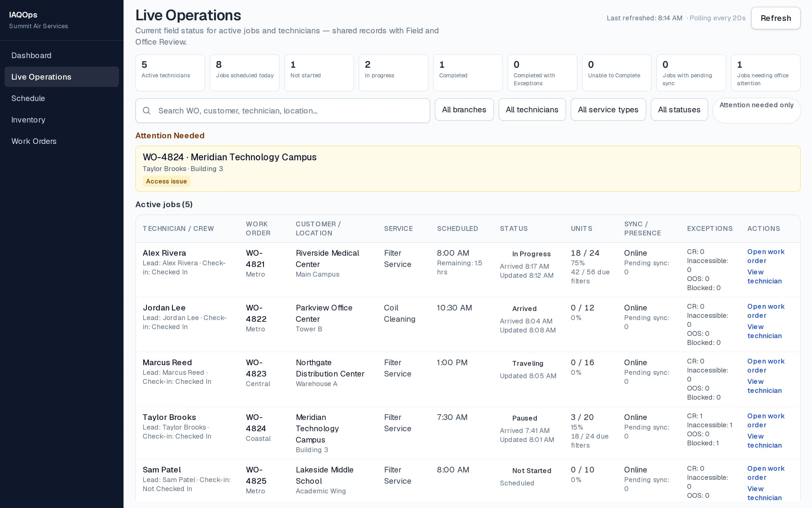Screen dimensions: 812x508
Task: Click the Units column header
Action: pyautogui.click(x=581, y=229)
